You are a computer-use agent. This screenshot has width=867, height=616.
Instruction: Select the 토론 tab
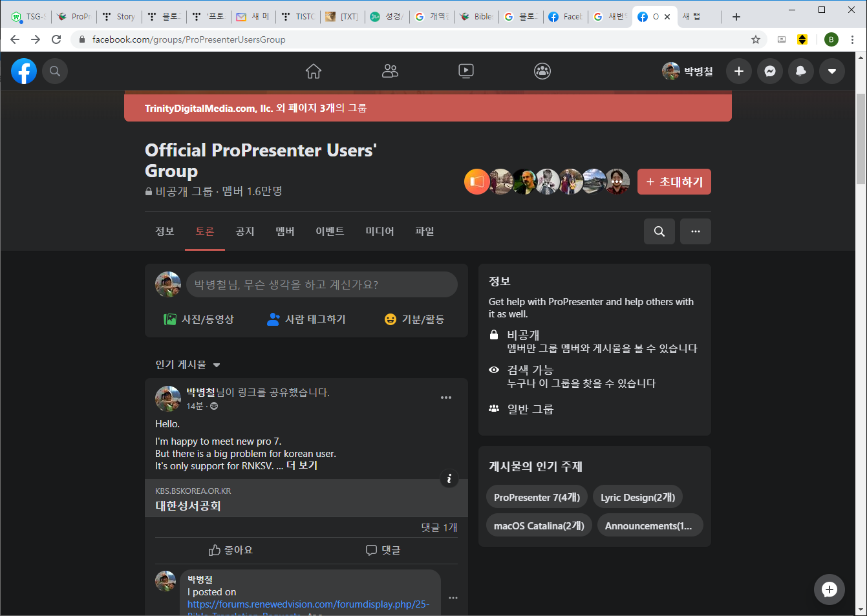tap(205, 231)
